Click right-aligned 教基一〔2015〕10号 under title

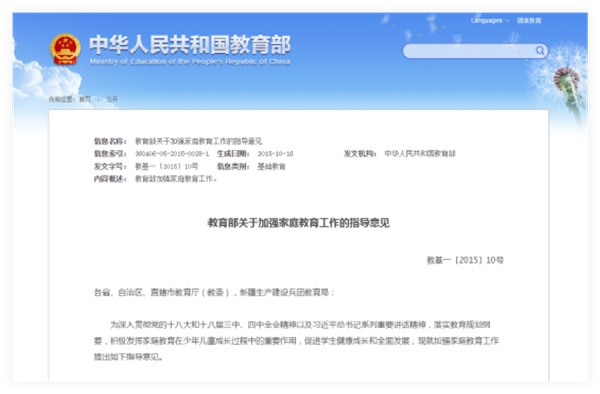(x=465, y=260)
